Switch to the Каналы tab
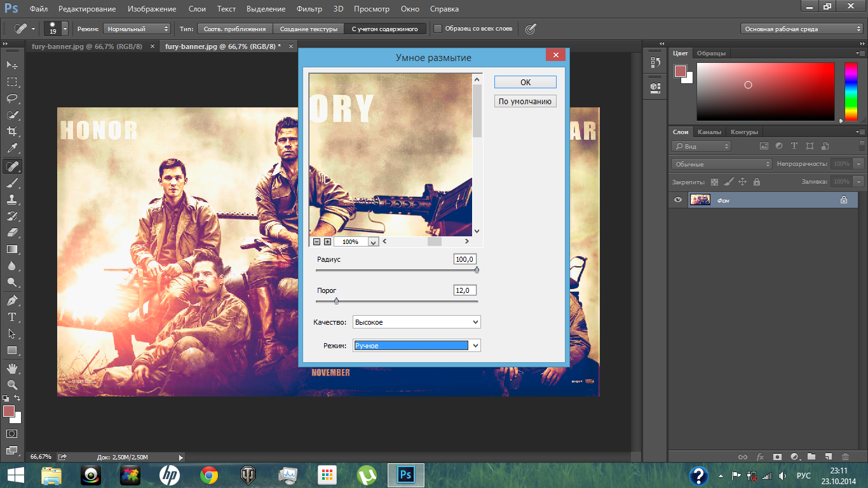This screenshot has width=868, height=488. (x=709, y=132)
